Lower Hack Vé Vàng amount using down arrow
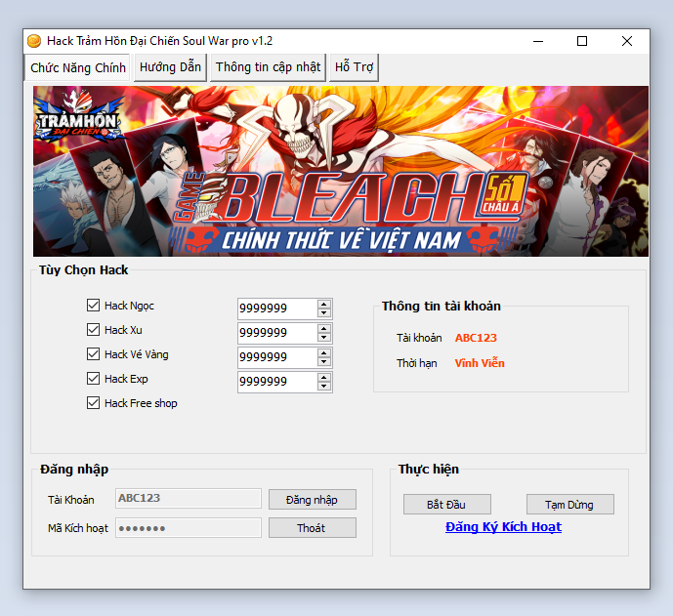Viewport: 673px width, 616px height. click(324, 362)
